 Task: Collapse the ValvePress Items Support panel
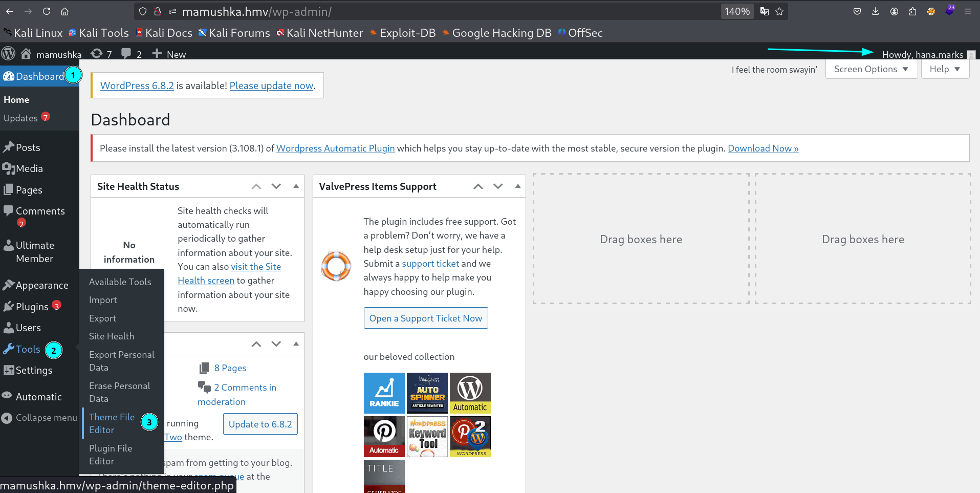518,186
